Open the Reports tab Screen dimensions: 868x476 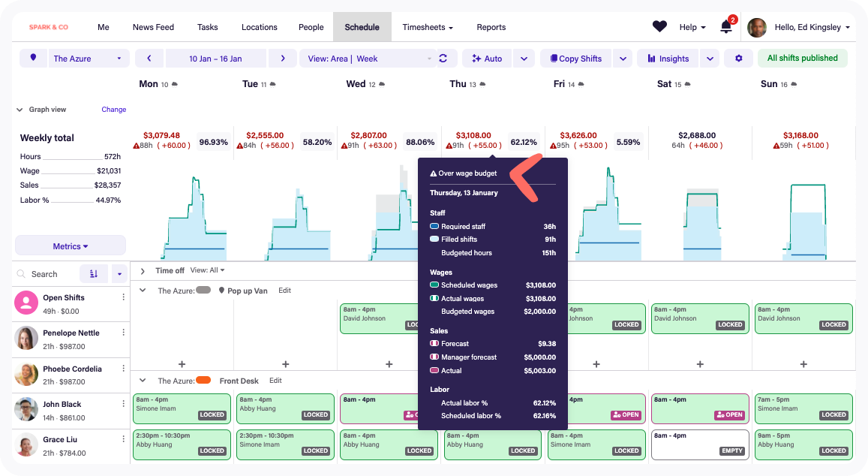click(491, 27)
